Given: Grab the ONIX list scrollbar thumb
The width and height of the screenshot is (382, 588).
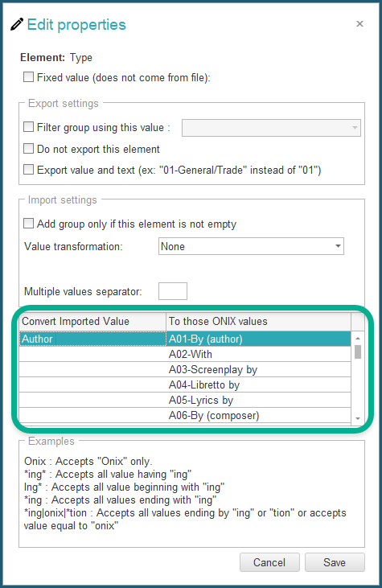Looking at the screenshot, I should coord(358,352).
